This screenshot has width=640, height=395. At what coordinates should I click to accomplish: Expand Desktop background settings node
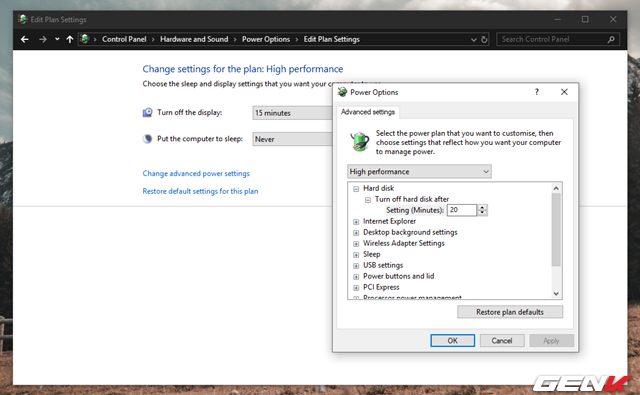(356, 233)
